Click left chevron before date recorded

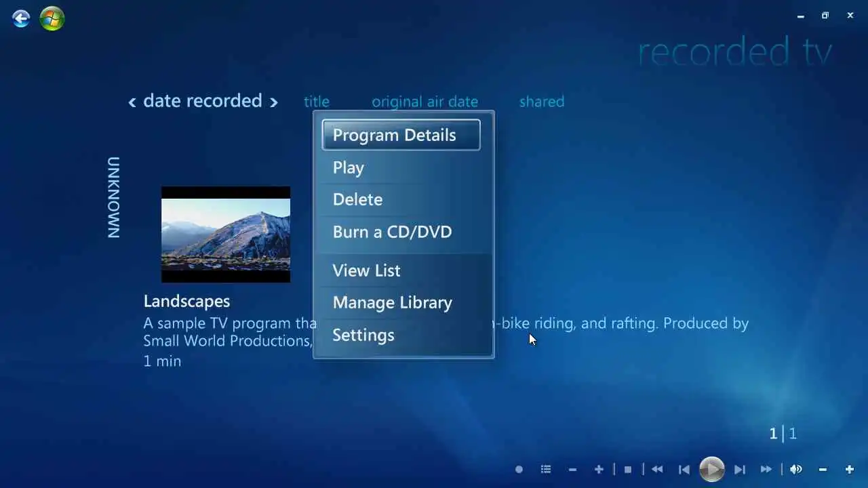132,102
